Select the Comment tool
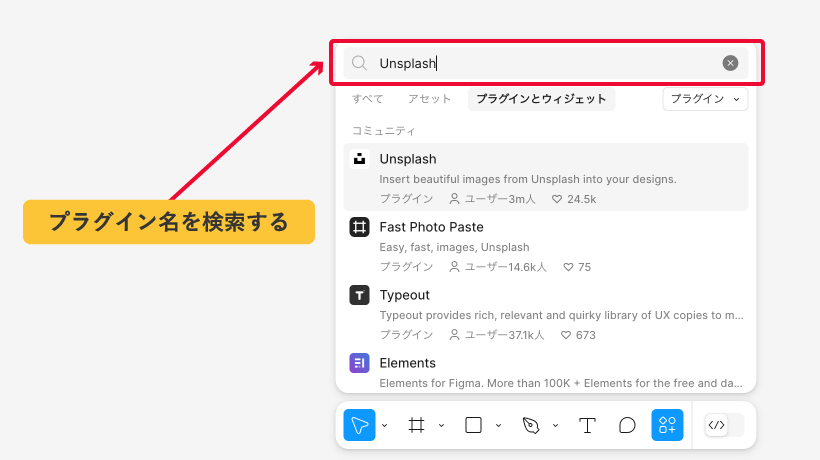The height and width of the screenshot is (460, 820). (627, 425)
